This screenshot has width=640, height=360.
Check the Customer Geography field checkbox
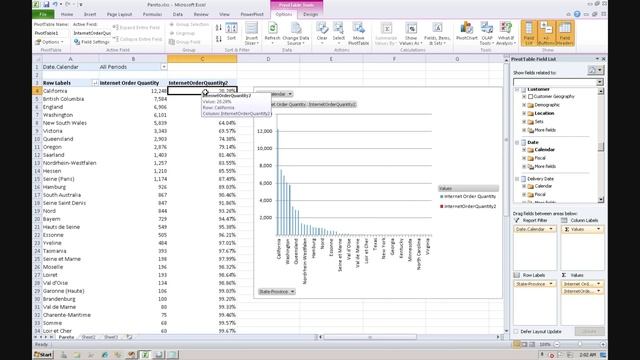(x=531, y=97)
